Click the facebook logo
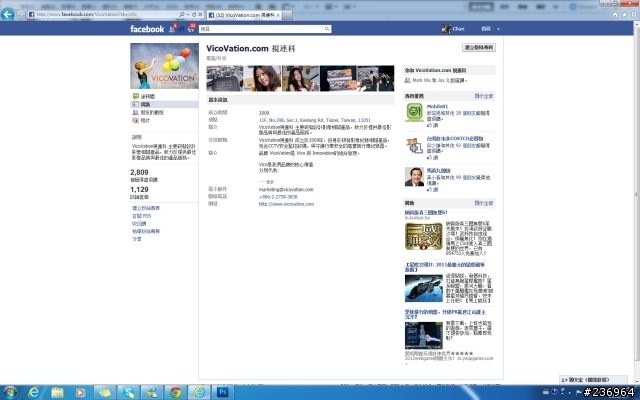Screen dimensions: 640x400 [147, 29]
